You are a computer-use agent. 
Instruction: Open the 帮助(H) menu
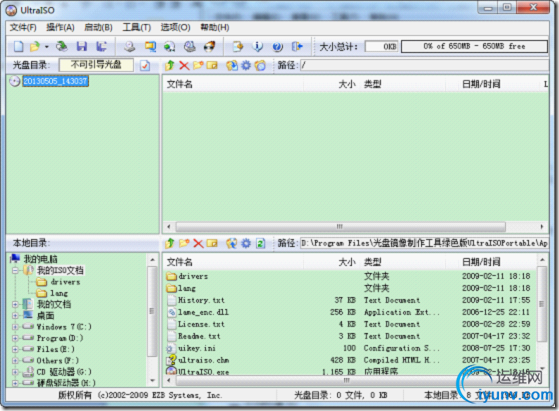(x=215, y=27)
